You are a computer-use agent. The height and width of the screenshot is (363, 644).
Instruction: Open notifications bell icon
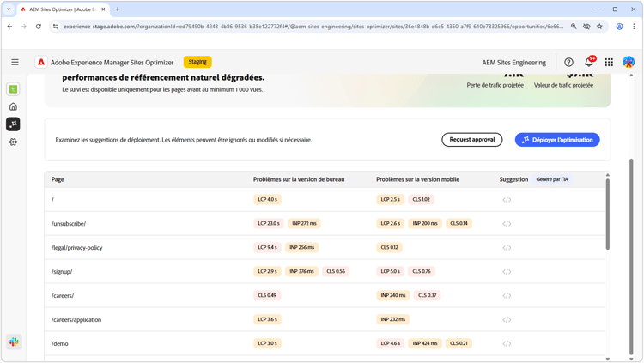coord(589,62)
